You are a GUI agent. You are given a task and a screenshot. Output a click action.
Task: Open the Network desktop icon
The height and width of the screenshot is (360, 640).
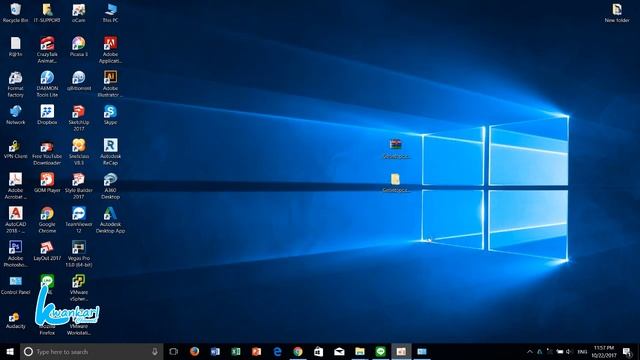(16, 115)
